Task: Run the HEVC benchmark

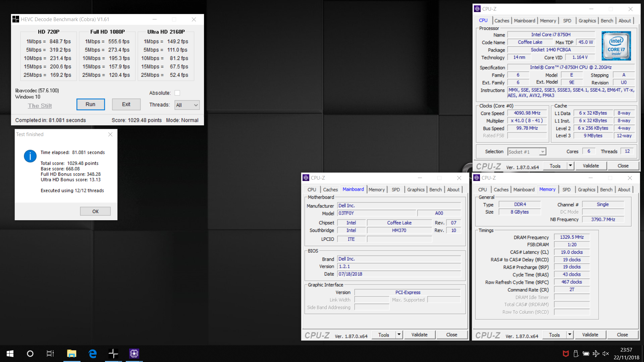Action: tap(91, 104)
